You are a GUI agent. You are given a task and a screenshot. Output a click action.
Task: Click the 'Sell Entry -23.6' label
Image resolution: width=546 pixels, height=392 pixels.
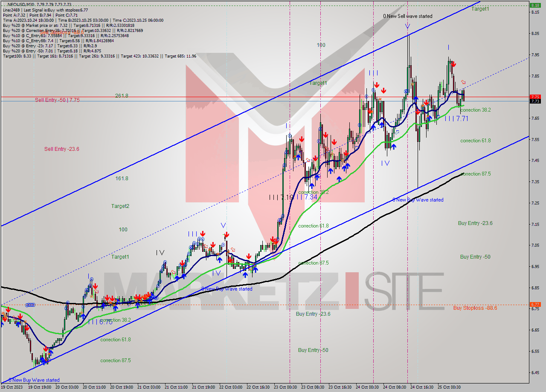pos(62,149)
